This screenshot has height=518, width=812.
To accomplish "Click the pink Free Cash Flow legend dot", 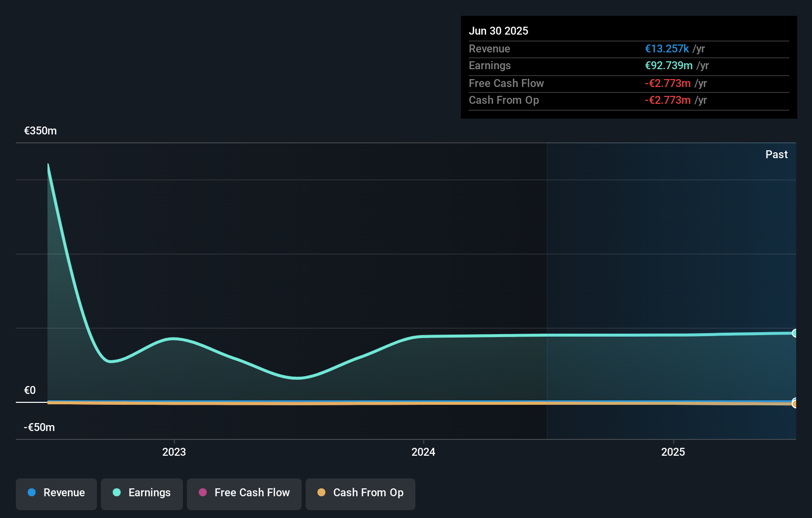I will [x=203, y=492].
